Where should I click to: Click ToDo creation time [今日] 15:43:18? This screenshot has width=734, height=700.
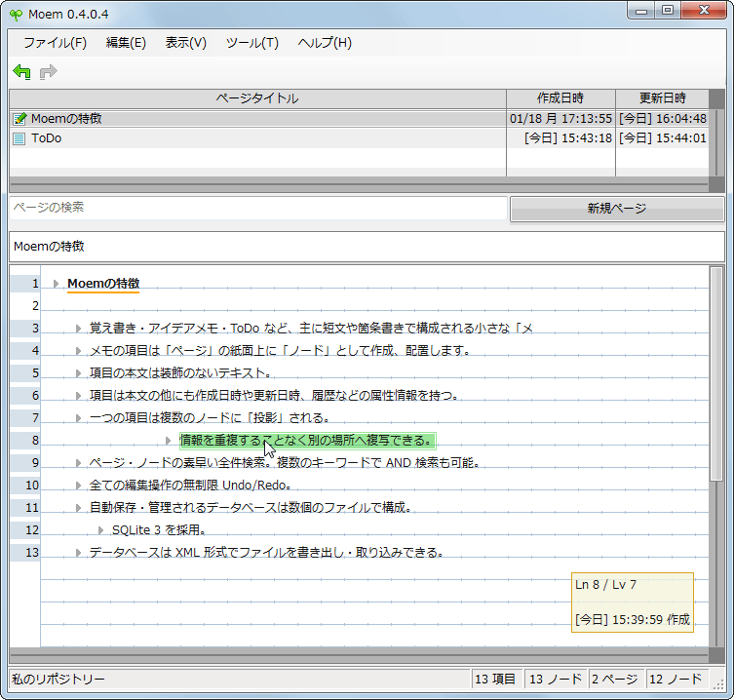[x=568, y=138]
